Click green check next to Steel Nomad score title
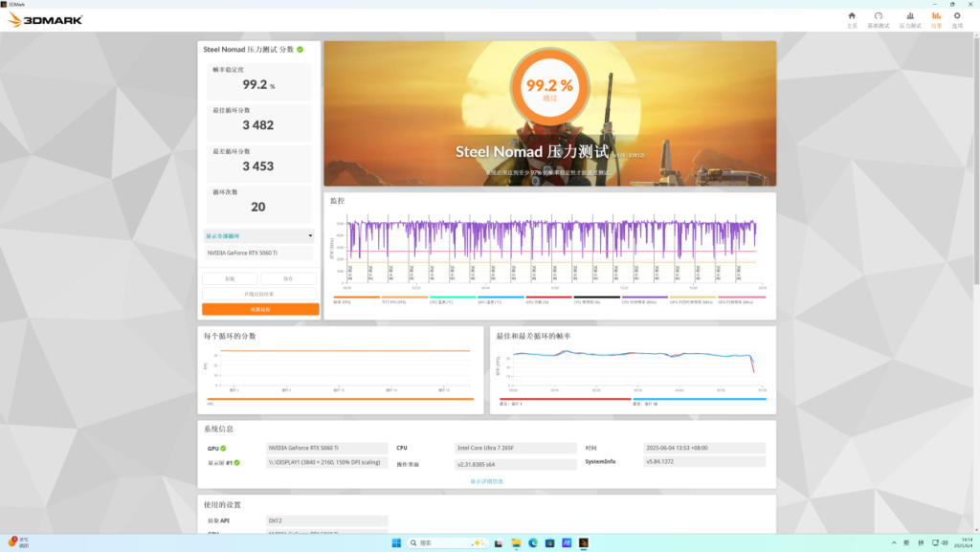This screenshot has width=980, height=552. pos(300,50)
